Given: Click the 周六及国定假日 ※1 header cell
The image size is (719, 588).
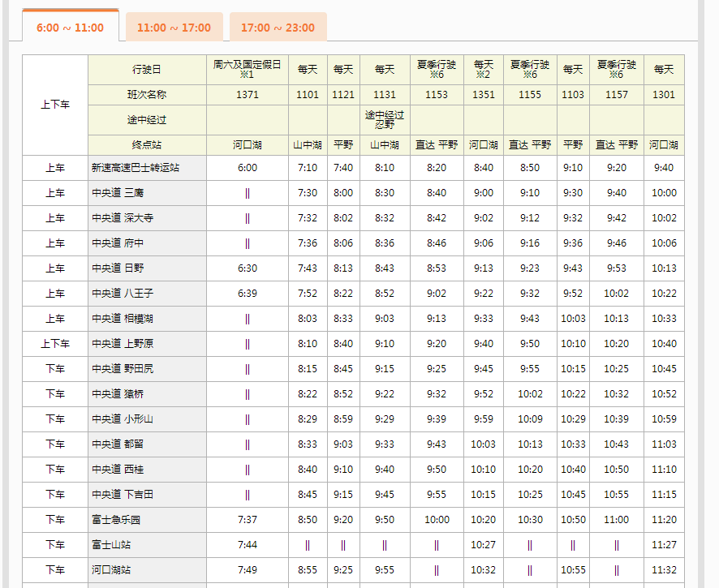Looking at the screenshot, I should click(248, 69).
